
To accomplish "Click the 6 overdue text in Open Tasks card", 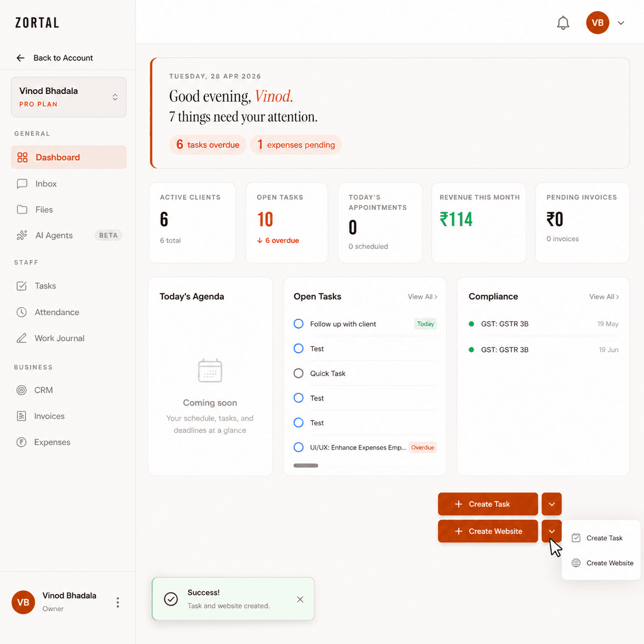I will click(x=278, y=240).
